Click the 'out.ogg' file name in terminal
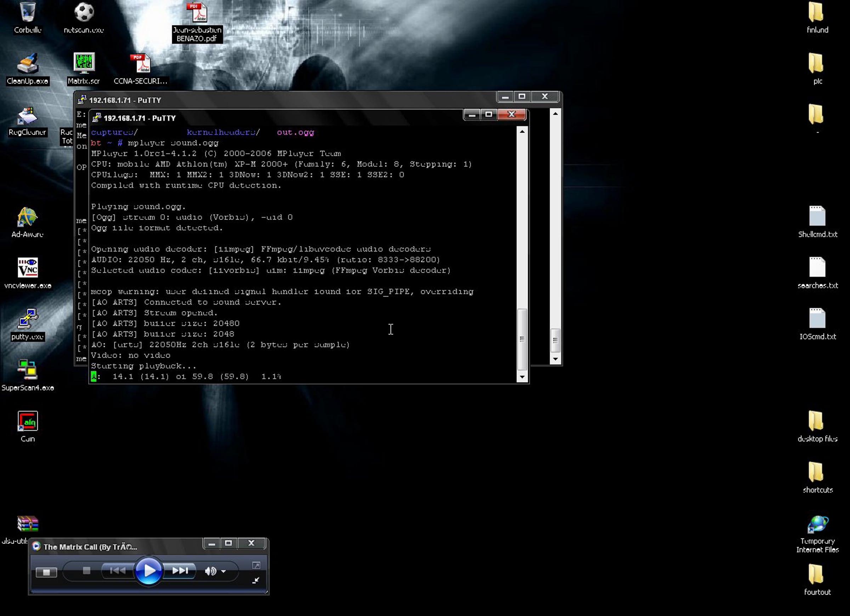 point(295,132)
